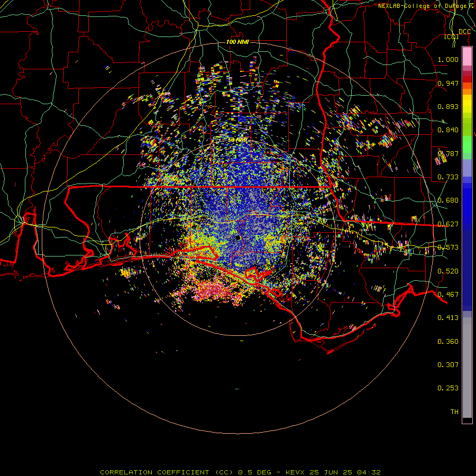
Task: Pick the red band in the color scale
Action: (467, 79)
